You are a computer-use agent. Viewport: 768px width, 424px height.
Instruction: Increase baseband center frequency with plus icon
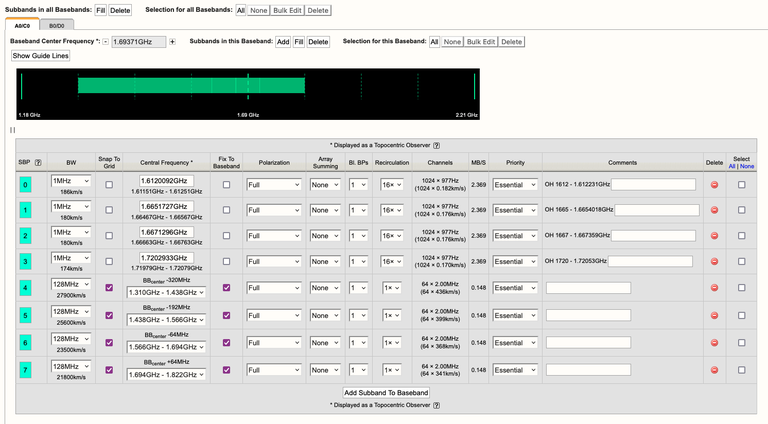pos(172,42)
